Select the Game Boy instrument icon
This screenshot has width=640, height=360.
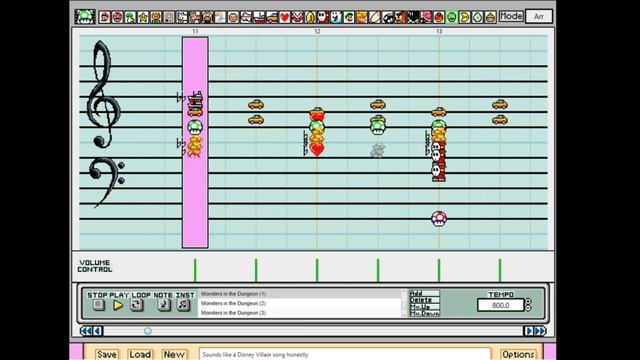[x=169, y=17]
